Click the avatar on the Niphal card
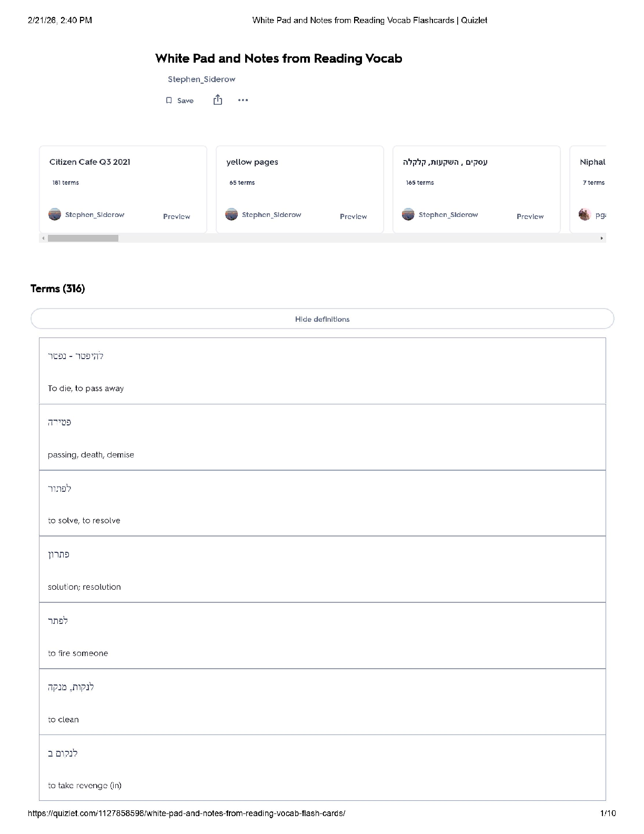The image size is (644, 834). tap(585, 215)
